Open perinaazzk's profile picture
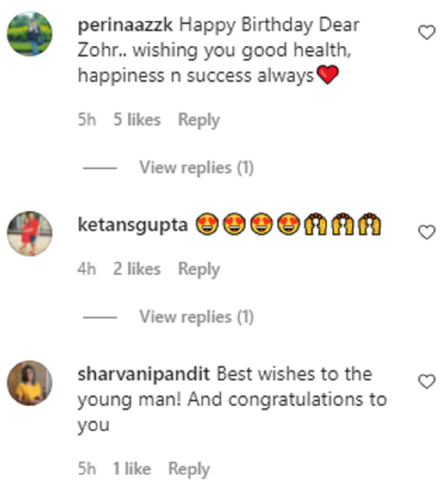The width and height of the screenshot is (448, 483). (30, 34)
